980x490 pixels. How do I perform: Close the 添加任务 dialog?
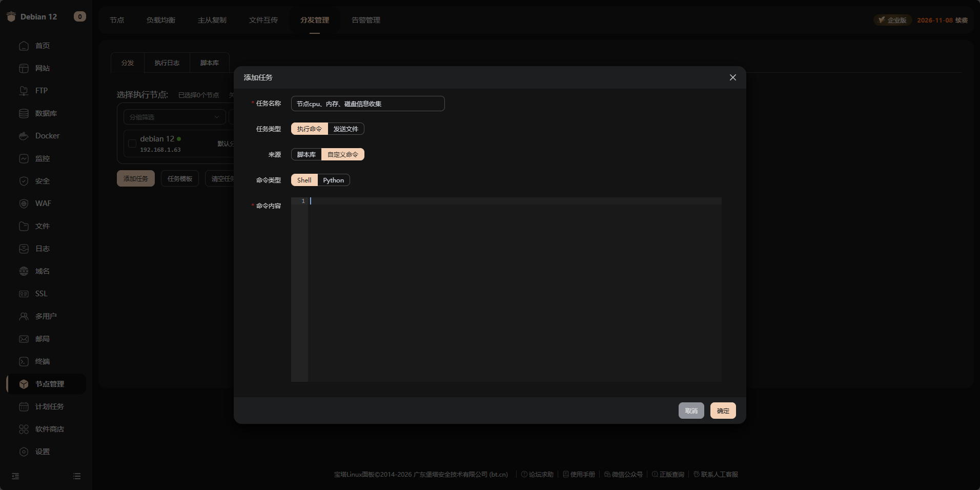pos(732,77)
